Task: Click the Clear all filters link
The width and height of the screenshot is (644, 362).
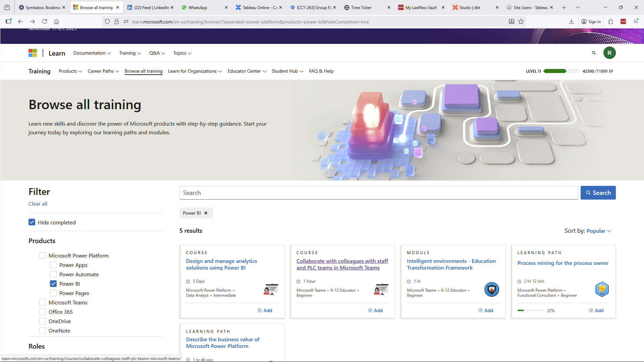Action: (x=38, y=204)
